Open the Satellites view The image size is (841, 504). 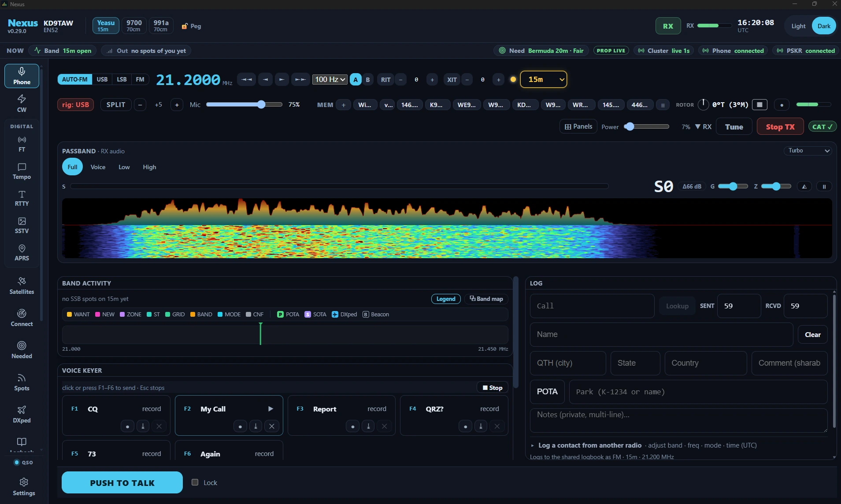[x=22, y=285]
